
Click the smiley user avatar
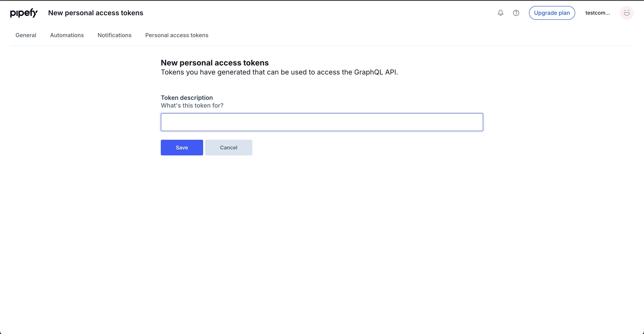pyautogui.click(x=626, y=13)
